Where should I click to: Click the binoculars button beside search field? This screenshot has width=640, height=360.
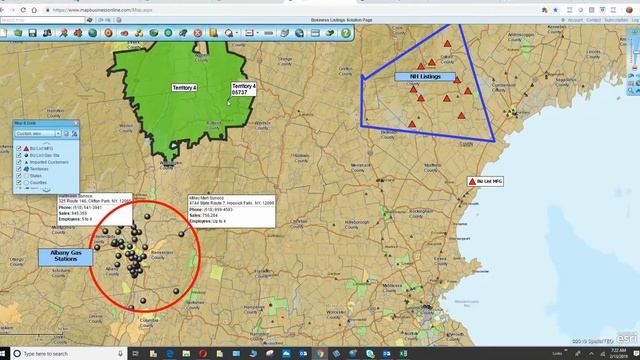(x=90, y=20)
